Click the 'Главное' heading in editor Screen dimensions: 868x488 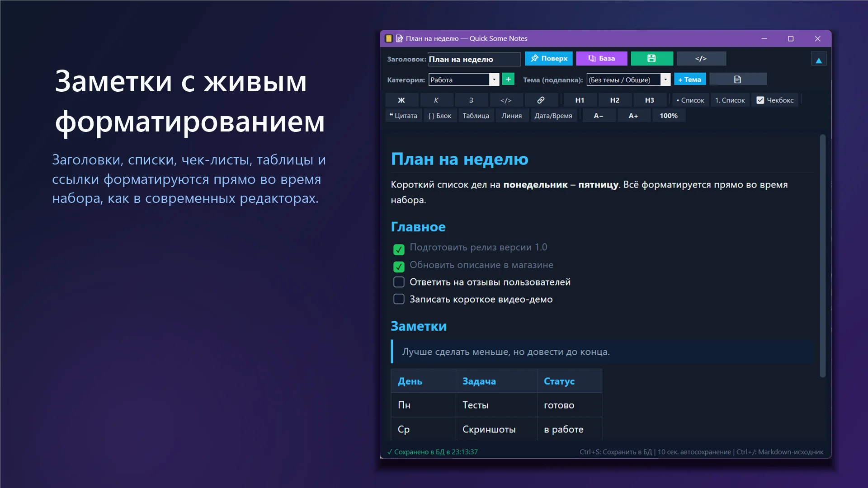pyautogui.click(x=418, y=227)
